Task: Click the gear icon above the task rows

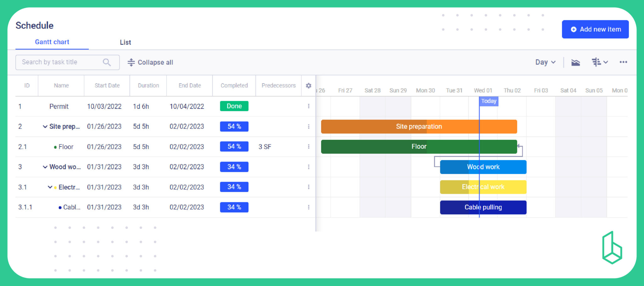Action: [308, 85]
